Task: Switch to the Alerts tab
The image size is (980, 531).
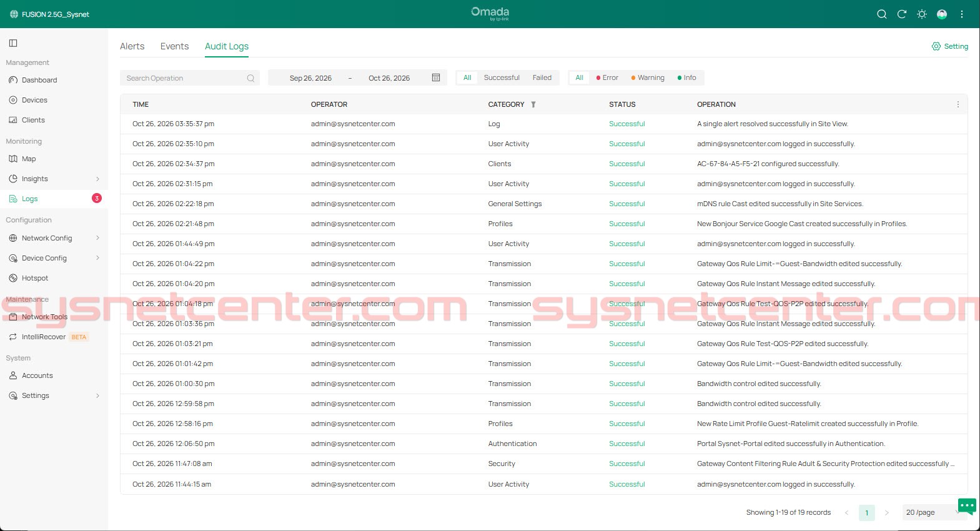Action: pyautogui.click(x=132, y=46)
